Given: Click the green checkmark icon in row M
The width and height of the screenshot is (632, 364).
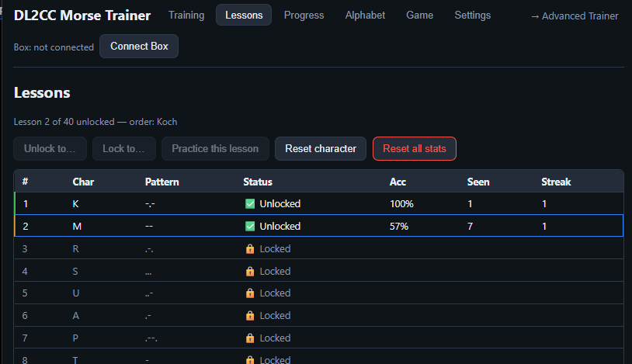Looking at the screenshot, I should click(250, 227).
